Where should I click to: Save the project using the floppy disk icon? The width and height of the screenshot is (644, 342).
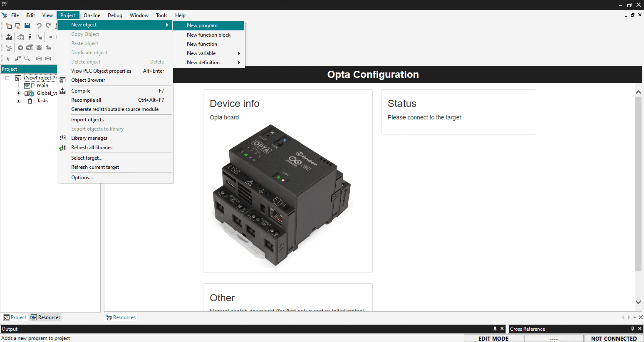(x=27, y=26)
